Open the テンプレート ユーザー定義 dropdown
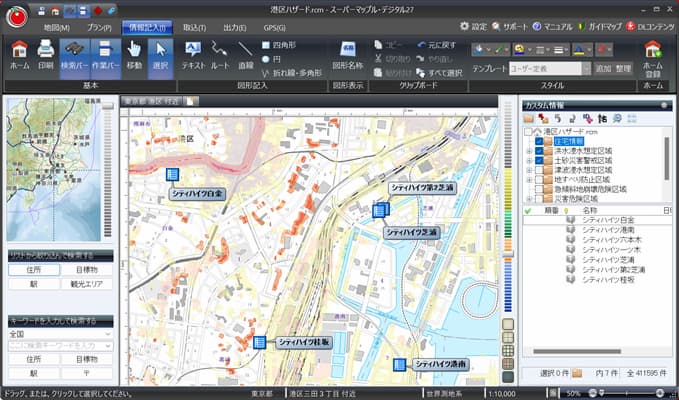Image resolution: width=679 pixels, height=400 pixels. point(586,68)
